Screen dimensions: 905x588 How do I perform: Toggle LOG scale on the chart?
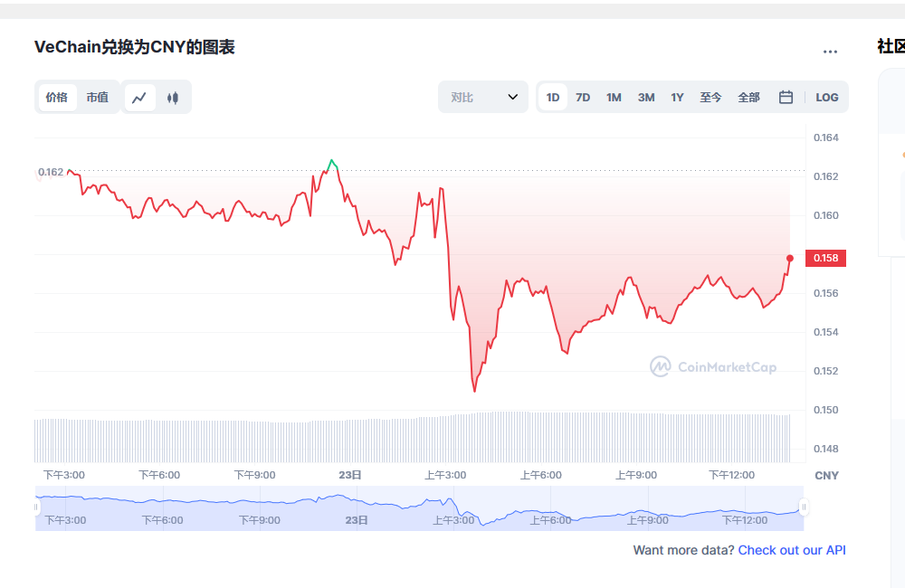[x=826, y=97]
